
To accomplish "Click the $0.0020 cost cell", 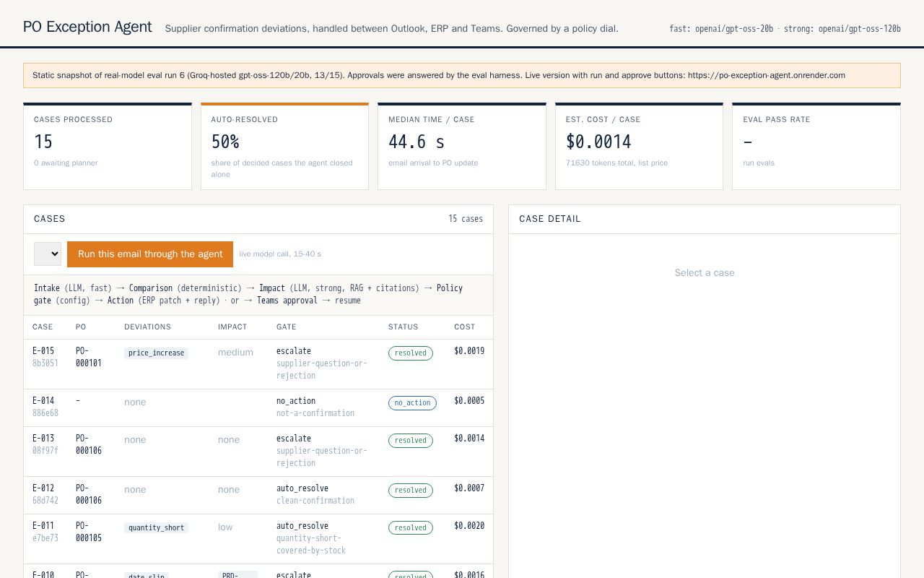I will coord(469,526).
